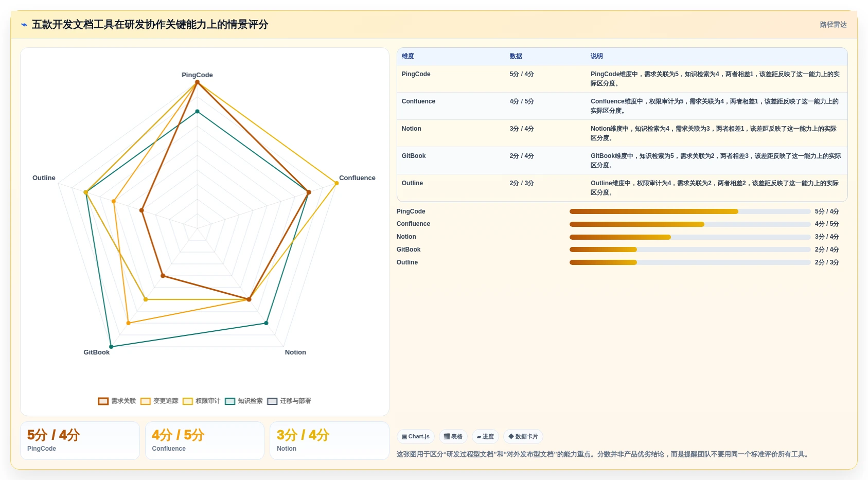This screenshot has width=868, height=480.
Task: Click the Confluence progress bar
Action: (690, 224)
